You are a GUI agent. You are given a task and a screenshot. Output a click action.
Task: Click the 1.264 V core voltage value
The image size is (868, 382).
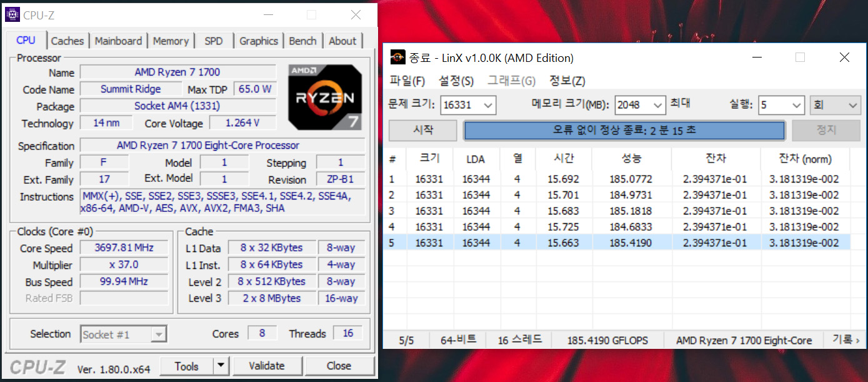(x=242, y=123)
